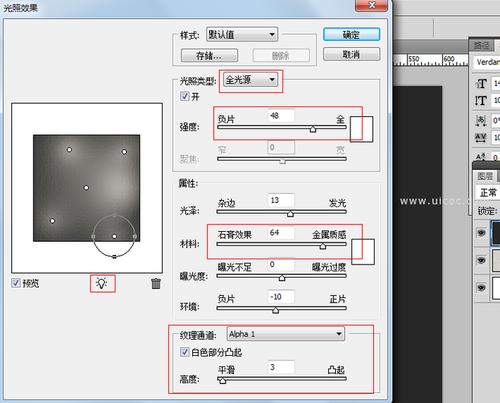Select the bottom white layer thumbnail in the Layers panel
The width and height of the screenshot is (500, 403).
496,287
